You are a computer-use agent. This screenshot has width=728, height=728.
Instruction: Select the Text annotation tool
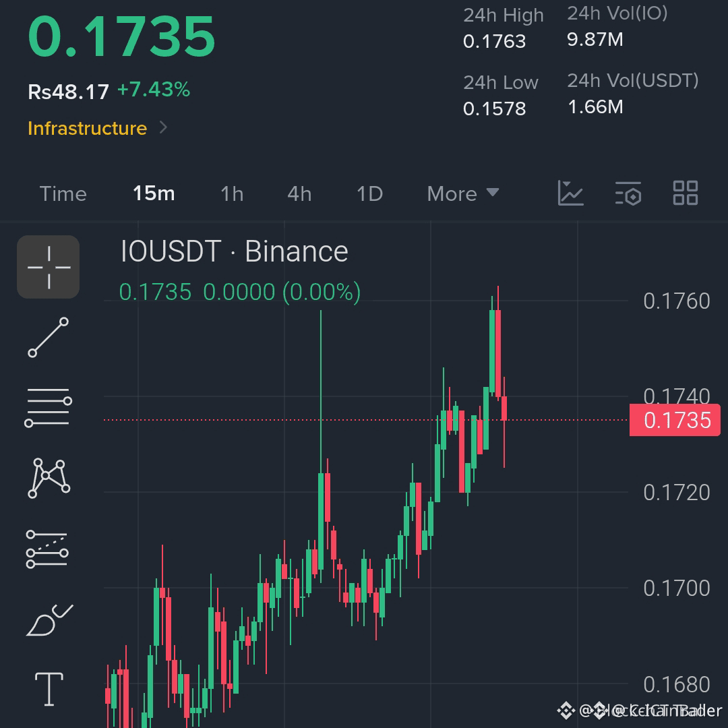coord(49,689)
